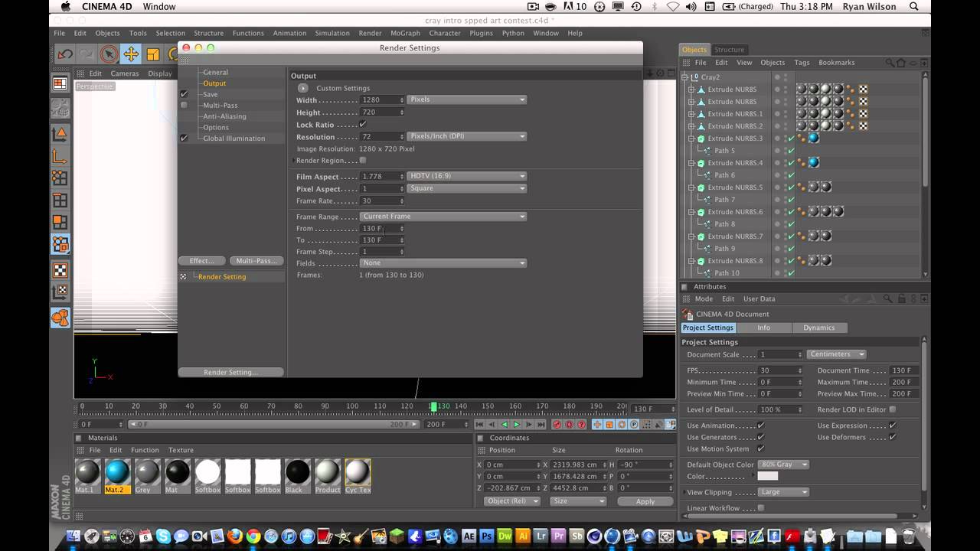Toggle Global Illumination checkbox

184,139
